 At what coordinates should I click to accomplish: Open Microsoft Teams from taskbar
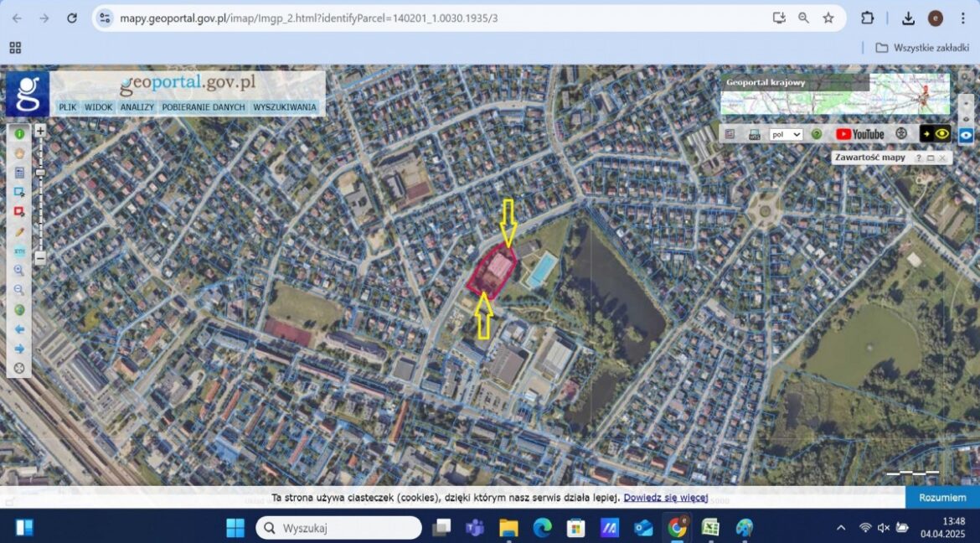[x=475, y=527]
